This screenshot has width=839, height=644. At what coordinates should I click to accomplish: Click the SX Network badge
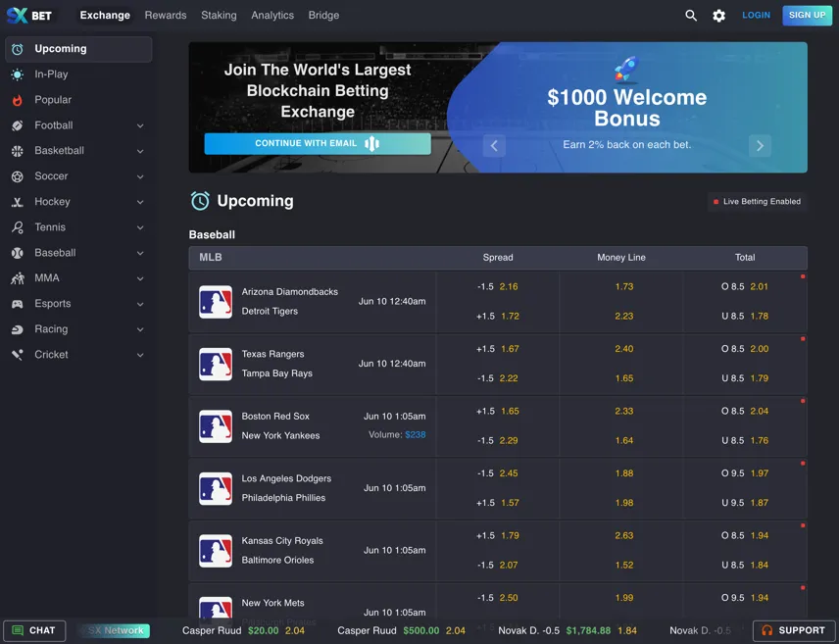pyautogui.click(x=114, y=630)
